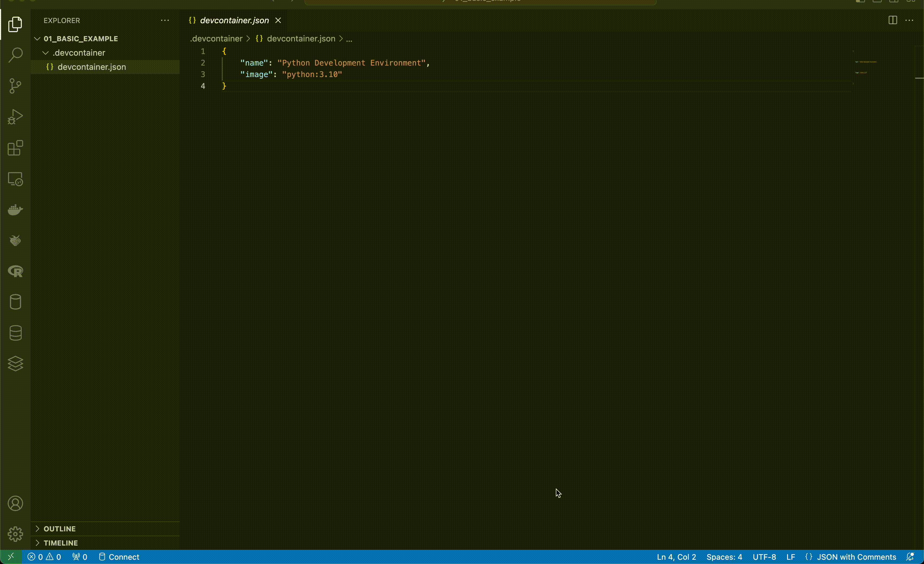Screen dimensions: 924x564
Task: Open the R extension view
Action: click(x=16, y=271)
